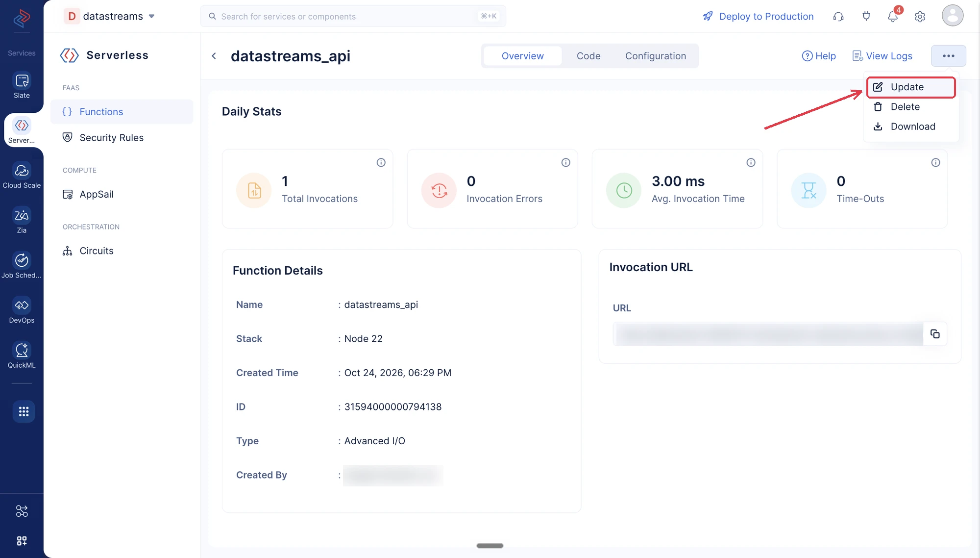This screenshot has width=980, height=558.
Task: Toggle the three-dots more options menu
Action: (948, 56)
